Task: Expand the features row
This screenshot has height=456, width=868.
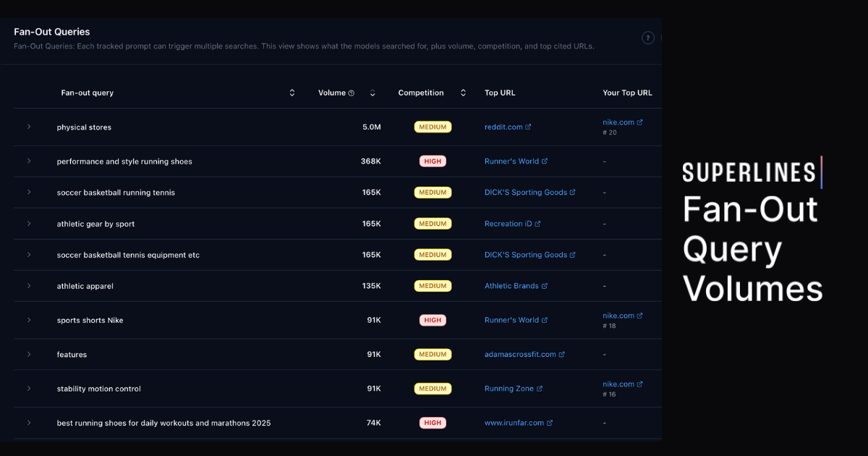Action: click(29, 354)
